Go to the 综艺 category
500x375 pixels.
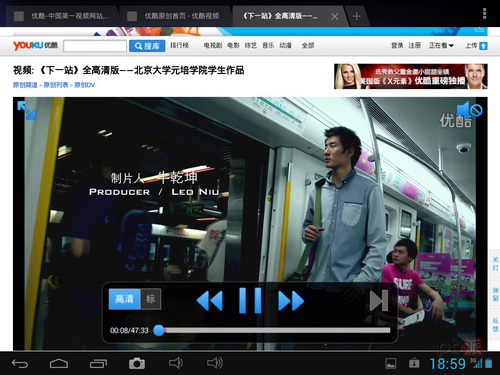pos(251,45)
